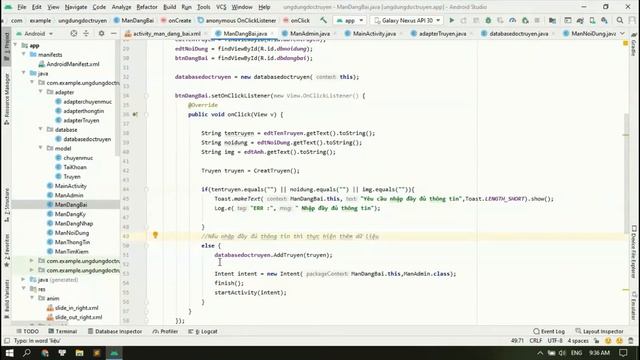
Task: Click the Android Studio taskbar icon
Action: point(114,353)
